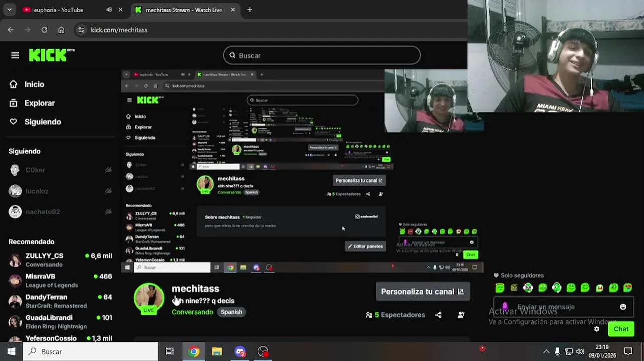644x361 pixels.
Task: Select the third emote with sunglasses
Action: coord(528,288)
